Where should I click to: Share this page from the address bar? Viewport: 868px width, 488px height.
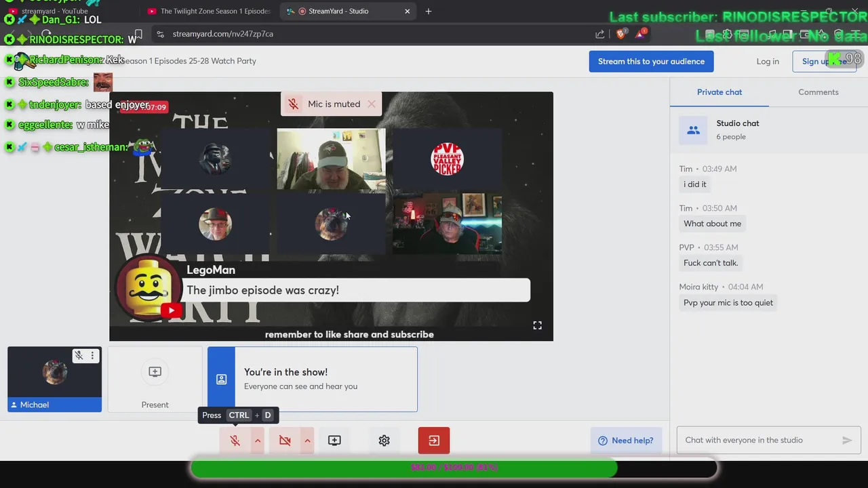(600, 34)
